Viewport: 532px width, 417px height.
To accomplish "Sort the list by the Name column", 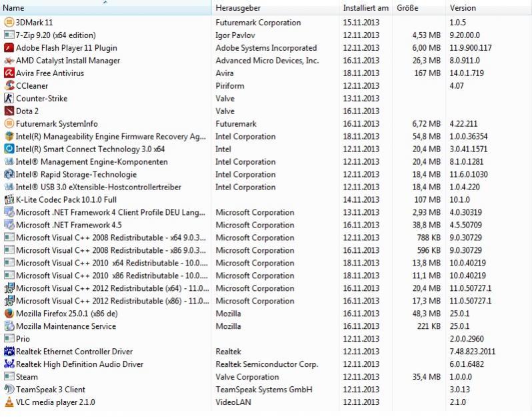I will pos(105,8).
